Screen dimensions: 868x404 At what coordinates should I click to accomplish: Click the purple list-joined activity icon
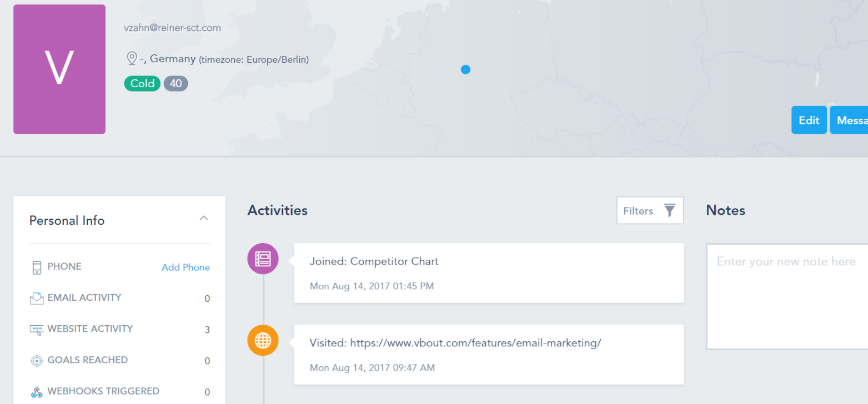click(263, 259)
